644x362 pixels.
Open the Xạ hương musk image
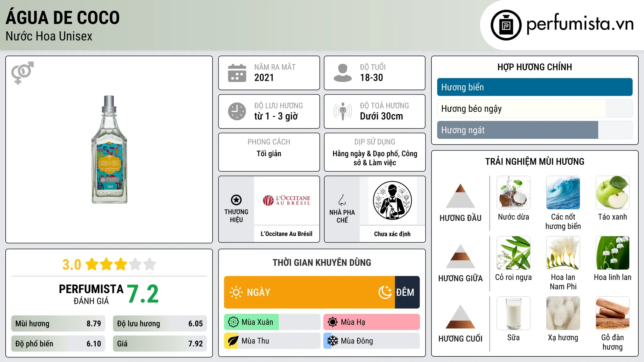(563, 313)
